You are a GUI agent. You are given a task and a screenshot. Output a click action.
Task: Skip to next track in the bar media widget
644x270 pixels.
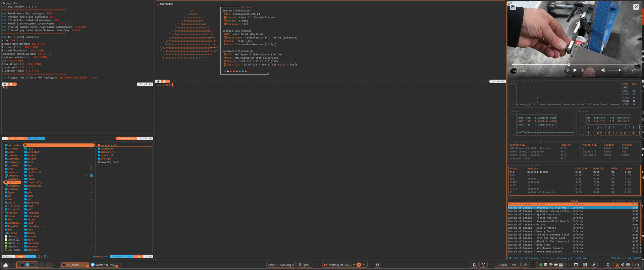pyautogui.click(x=364, y=265)
